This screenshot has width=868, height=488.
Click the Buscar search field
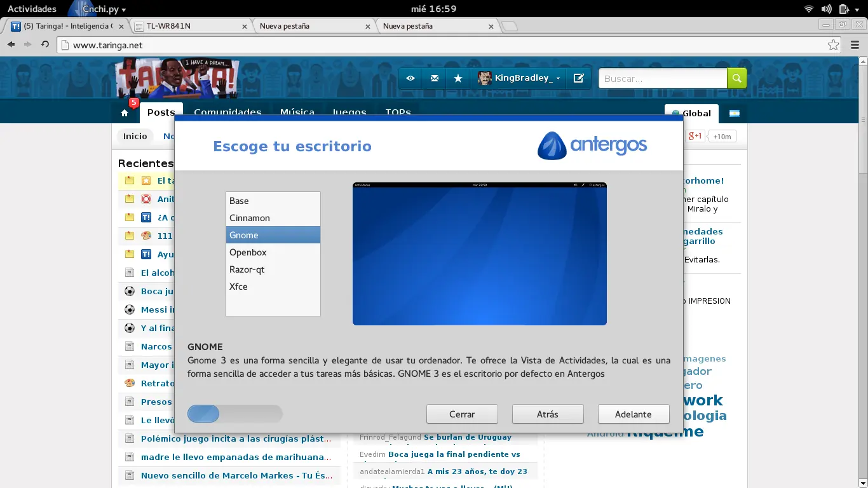[x=663, y=78]
